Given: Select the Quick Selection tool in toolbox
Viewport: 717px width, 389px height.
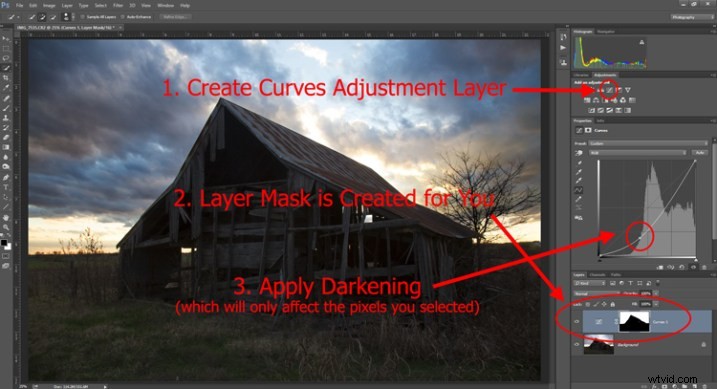Looking at the screenshot, I should (5, 68).
